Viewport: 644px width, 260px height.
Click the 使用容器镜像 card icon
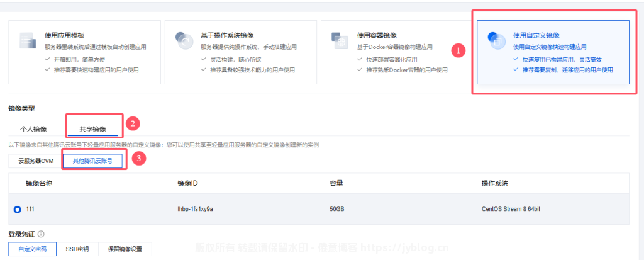(340, 42)
